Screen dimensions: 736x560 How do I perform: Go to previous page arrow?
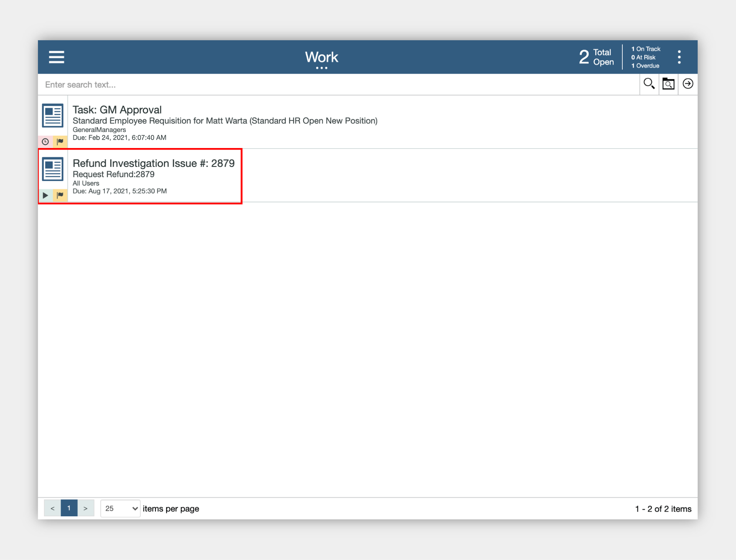point(53,508)
